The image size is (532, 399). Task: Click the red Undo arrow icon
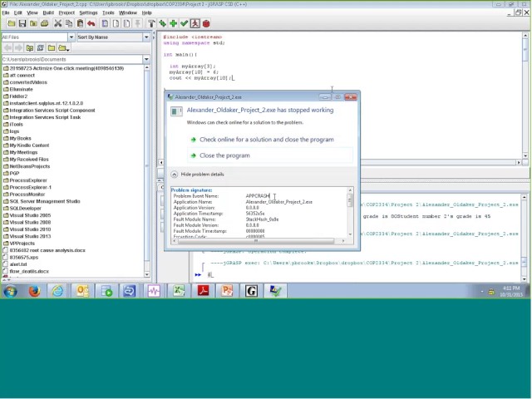point(91,23)
